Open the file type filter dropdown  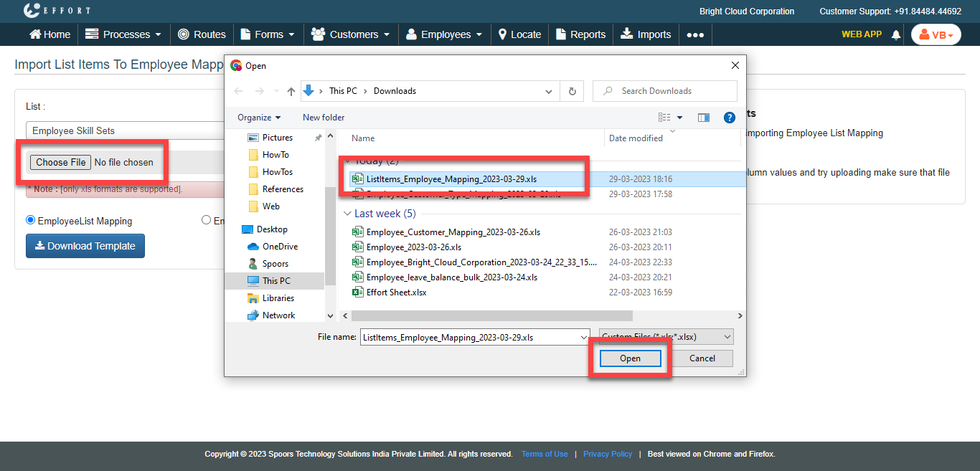point(666,337)
